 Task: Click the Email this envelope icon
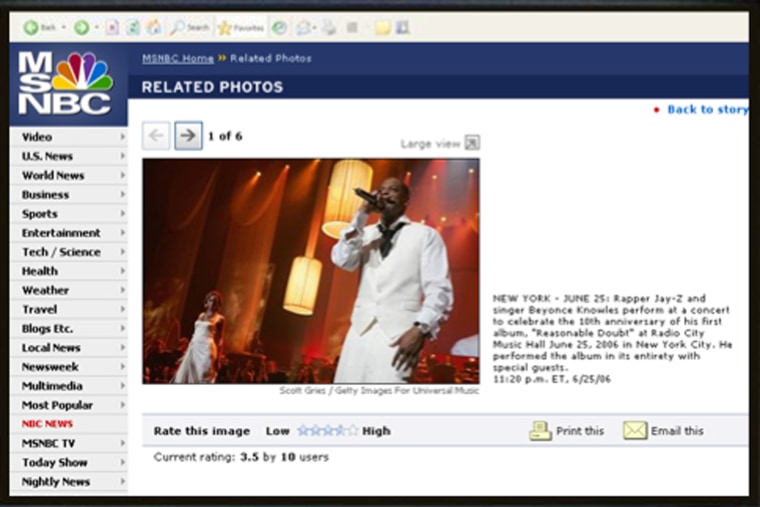tap(635, 431)
